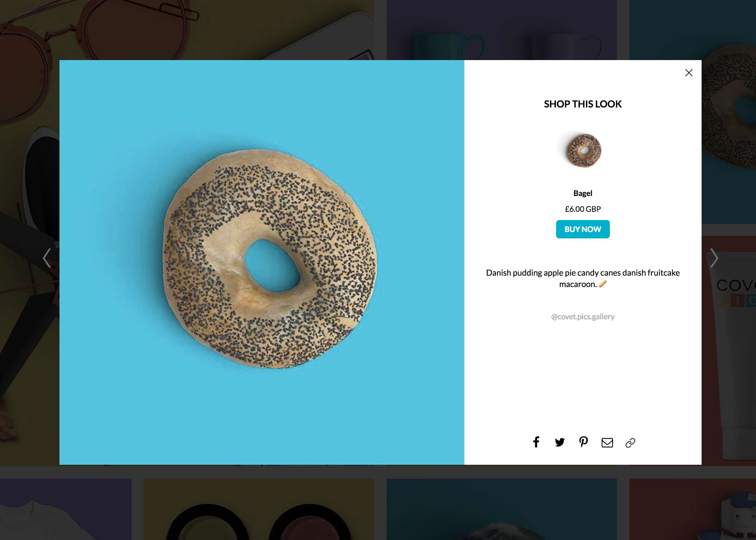Select the black bowls gallery tile

coord(258,509)
